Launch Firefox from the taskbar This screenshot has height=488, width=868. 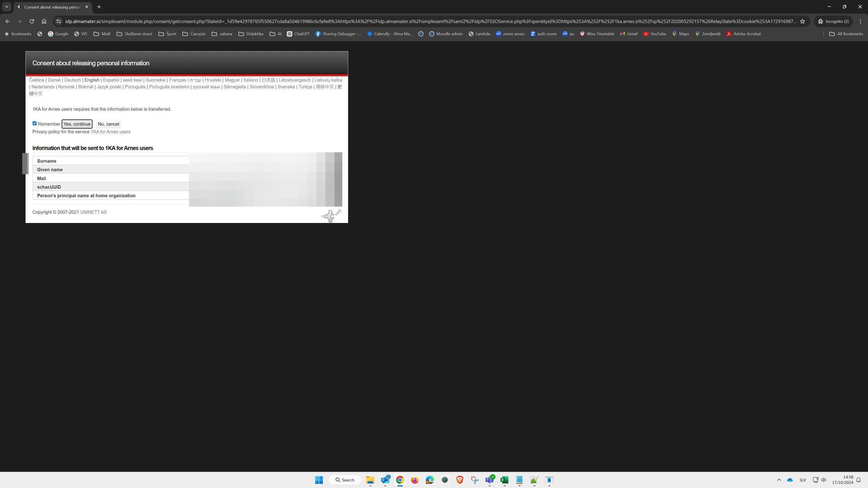(415, 480)
